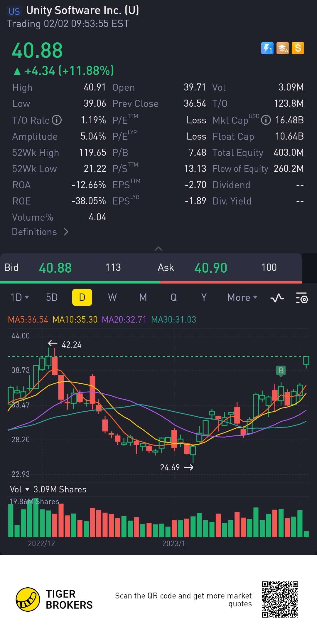Tap the B buy marker on chart

coord(281,370)
